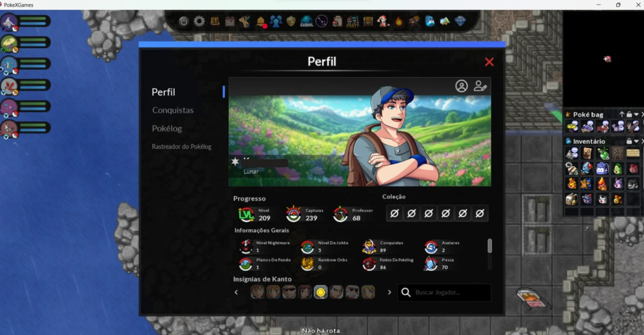Switch to the Conquistas tab
The width and height of the screenshot is (644, 335).
pos(172,110)
